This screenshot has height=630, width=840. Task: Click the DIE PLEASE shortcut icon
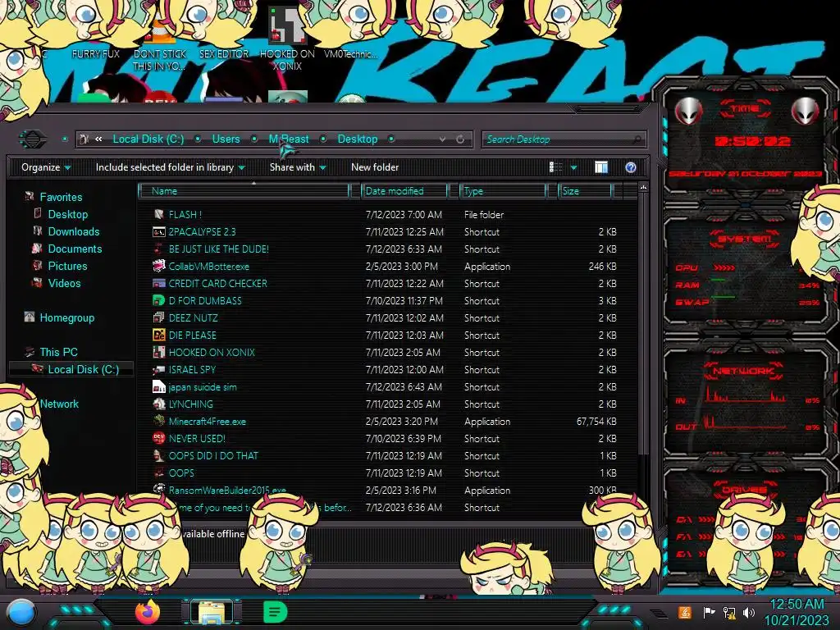[158, 335]
